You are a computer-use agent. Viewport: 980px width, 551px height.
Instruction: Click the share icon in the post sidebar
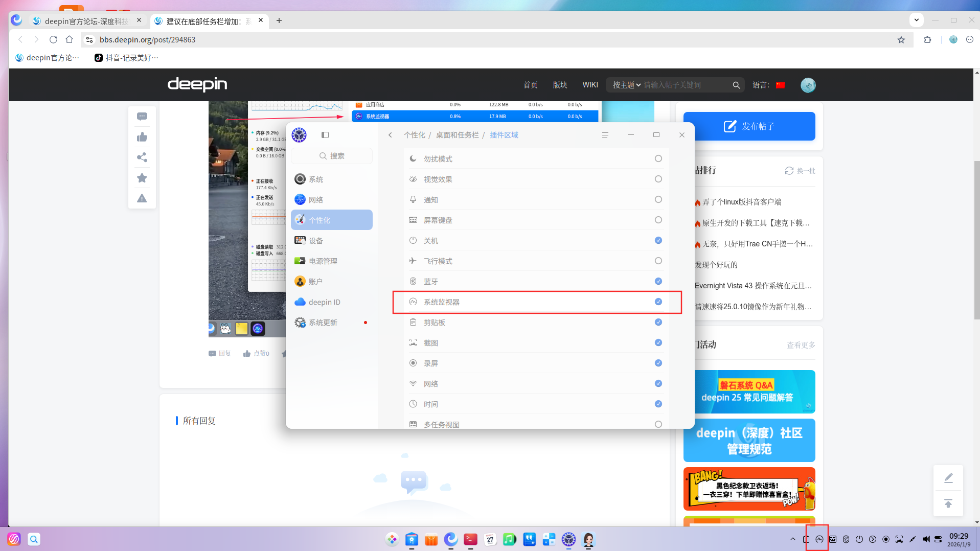(142, 157)
